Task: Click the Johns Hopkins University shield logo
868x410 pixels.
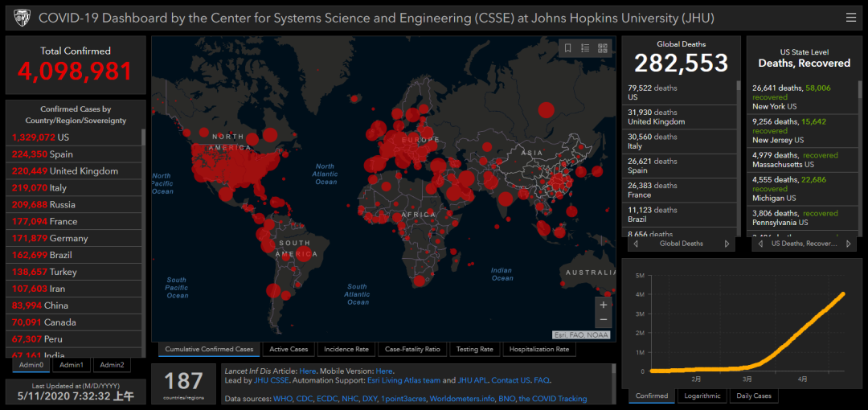Action: [23, 18]
